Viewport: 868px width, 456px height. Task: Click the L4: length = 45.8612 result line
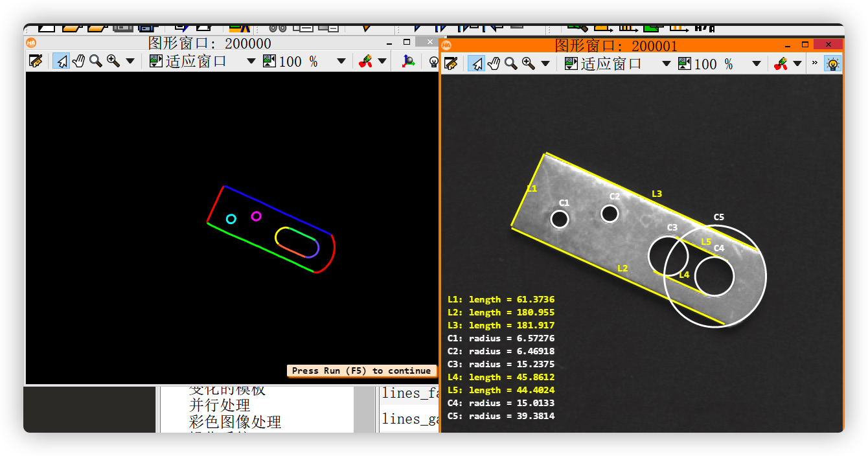point(501,377)
